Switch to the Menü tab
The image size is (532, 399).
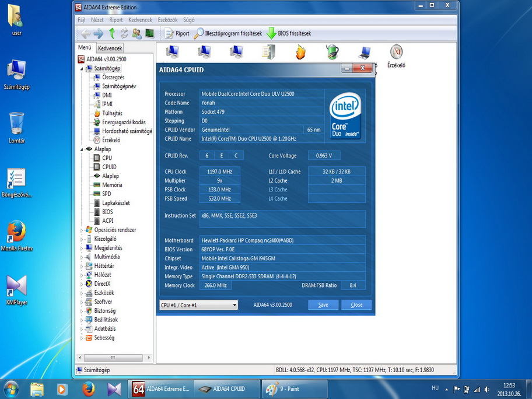(x=85, y=47)
